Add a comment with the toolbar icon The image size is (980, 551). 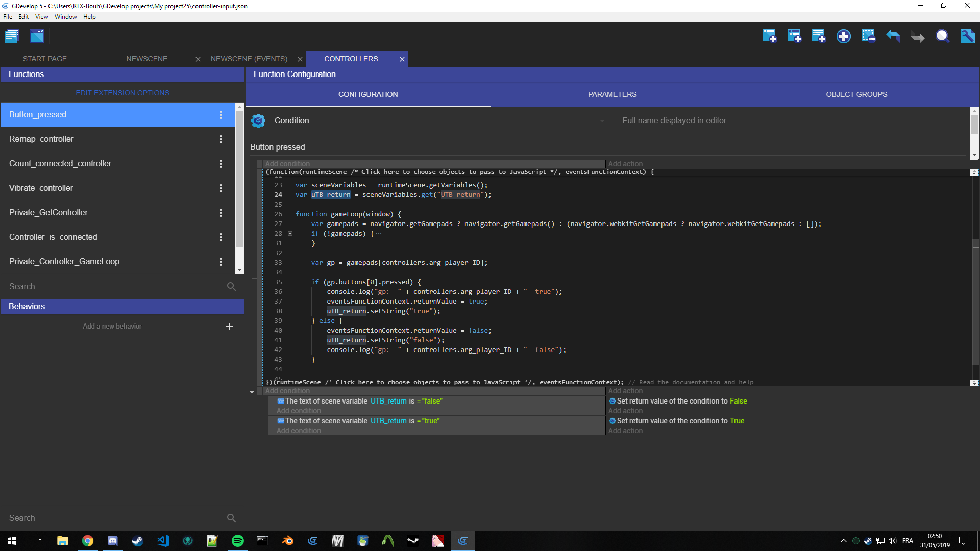[x=819, y=36]
